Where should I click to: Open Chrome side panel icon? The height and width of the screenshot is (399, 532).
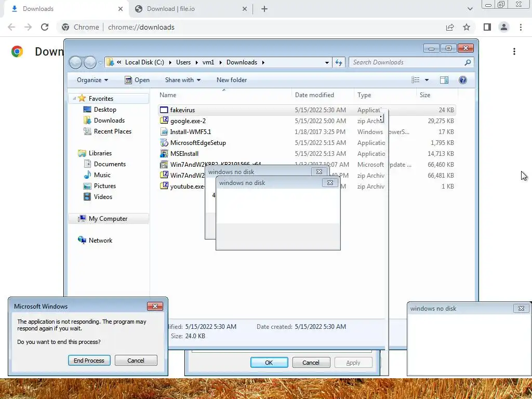coord(487,27)
